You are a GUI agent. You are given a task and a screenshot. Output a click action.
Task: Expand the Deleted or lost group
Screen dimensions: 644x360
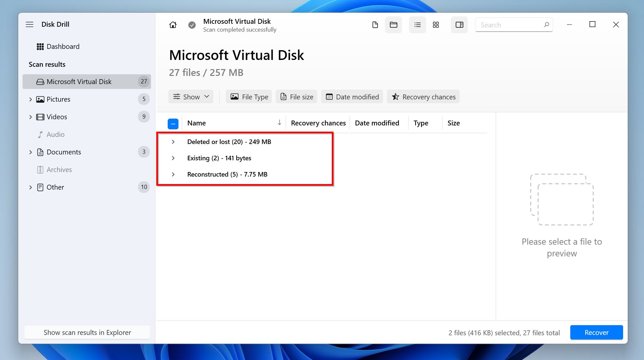point(173,142)
